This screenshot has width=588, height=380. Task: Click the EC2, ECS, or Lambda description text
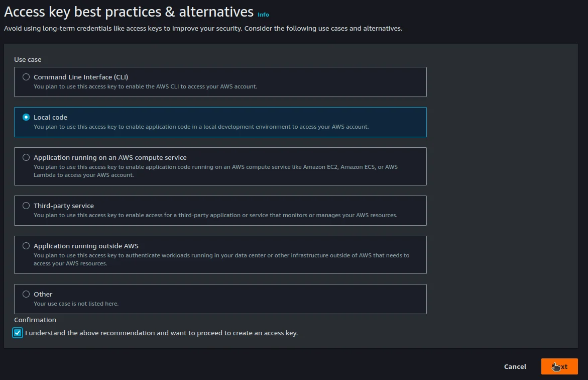tap(215, 171)
